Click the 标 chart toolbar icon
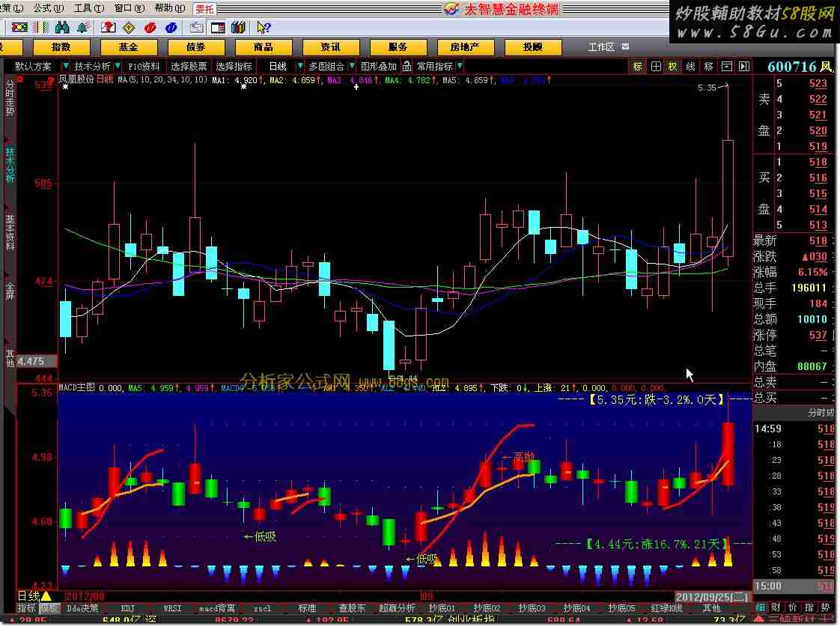 638,67
